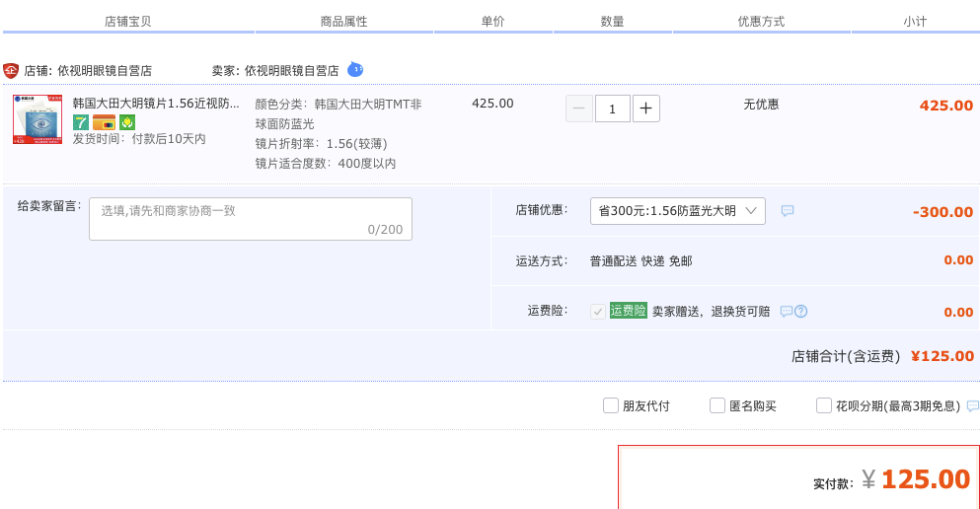The width and height of the screenshot is (980, 509).
Task: Click the -300.00 discount amount
Action: click(942, 212)
